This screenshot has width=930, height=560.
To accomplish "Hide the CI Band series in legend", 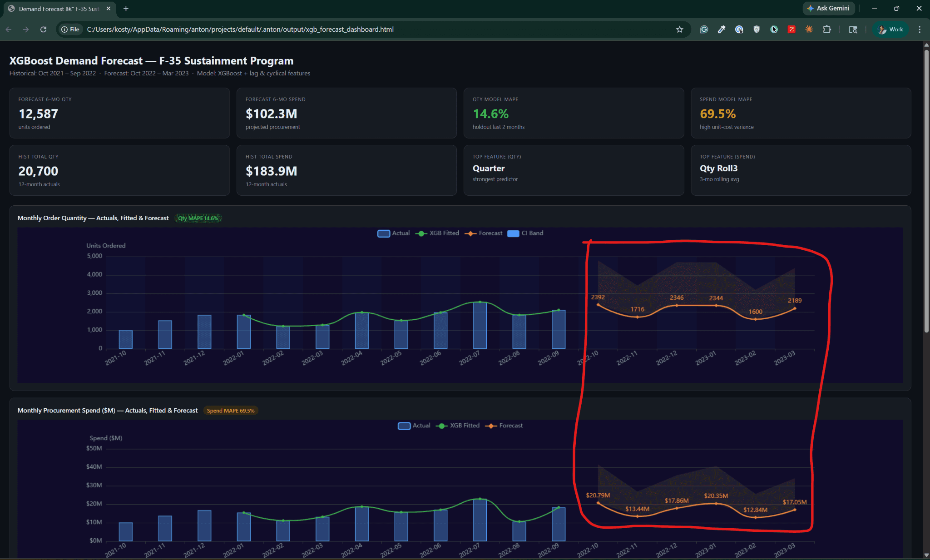I will [525, 233].
